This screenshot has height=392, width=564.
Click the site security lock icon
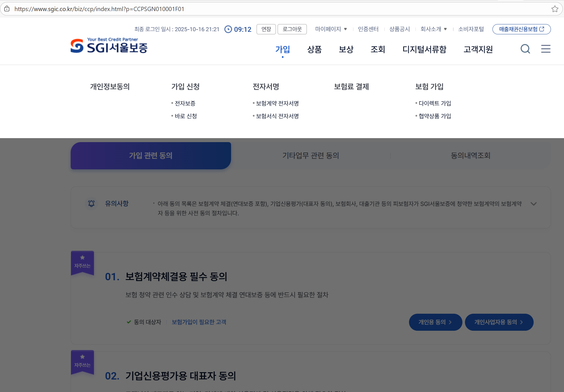pos(7,9)
